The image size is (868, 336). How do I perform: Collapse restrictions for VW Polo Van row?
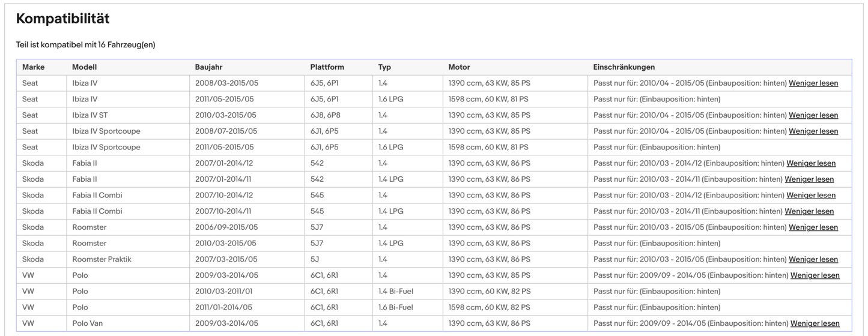tap(815, 323)
